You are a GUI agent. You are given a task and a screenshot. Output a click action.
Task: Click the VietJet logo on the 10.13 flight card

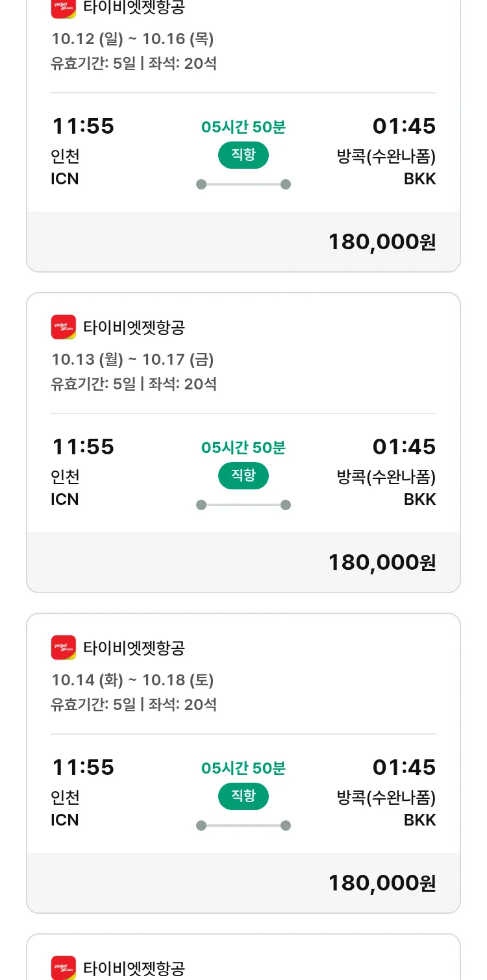click(x=63, y=326)
